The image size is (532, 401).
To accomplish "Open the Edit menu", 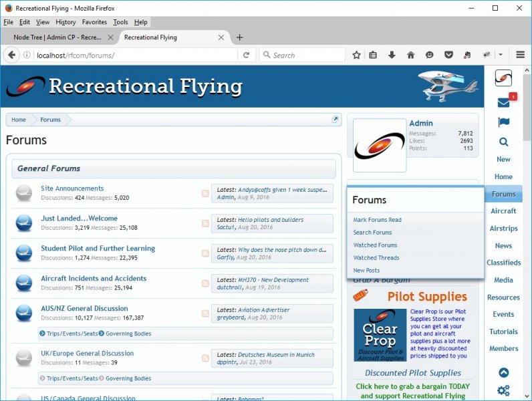I will 25,22.
